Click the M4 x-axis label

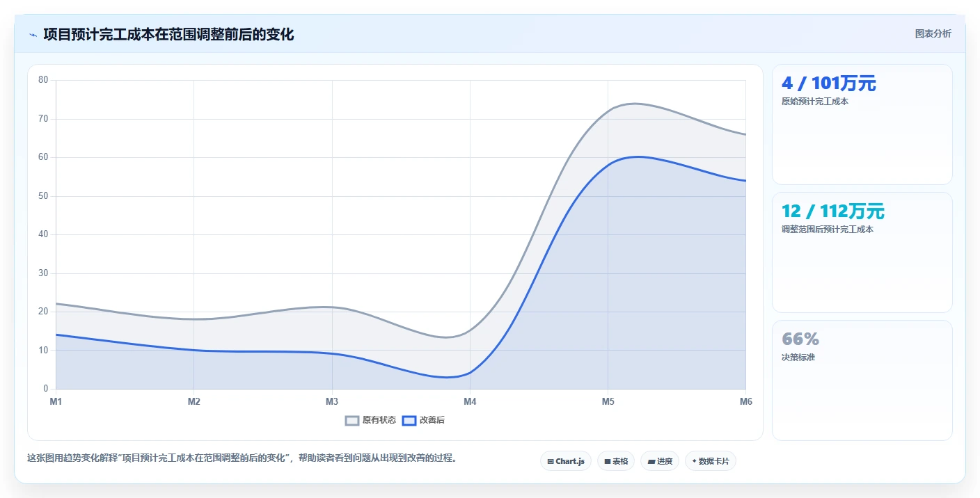pos(470,401)
